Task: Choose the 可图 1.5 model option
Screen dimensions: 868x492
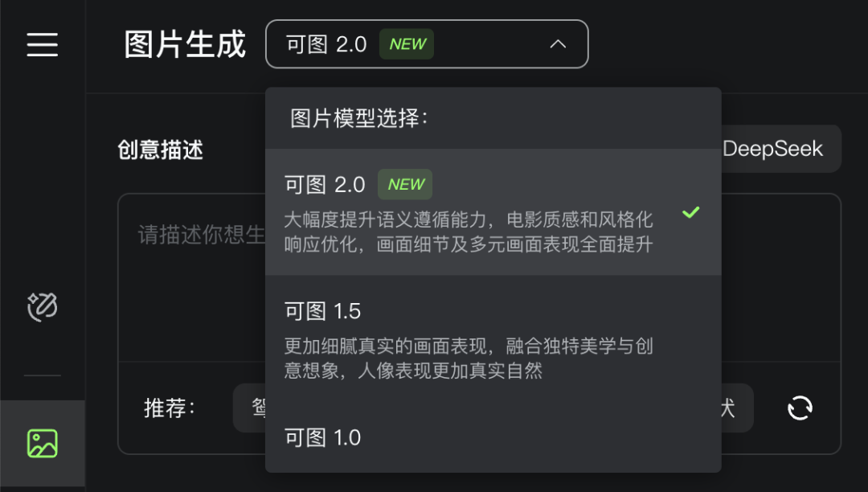Action: 493,338
